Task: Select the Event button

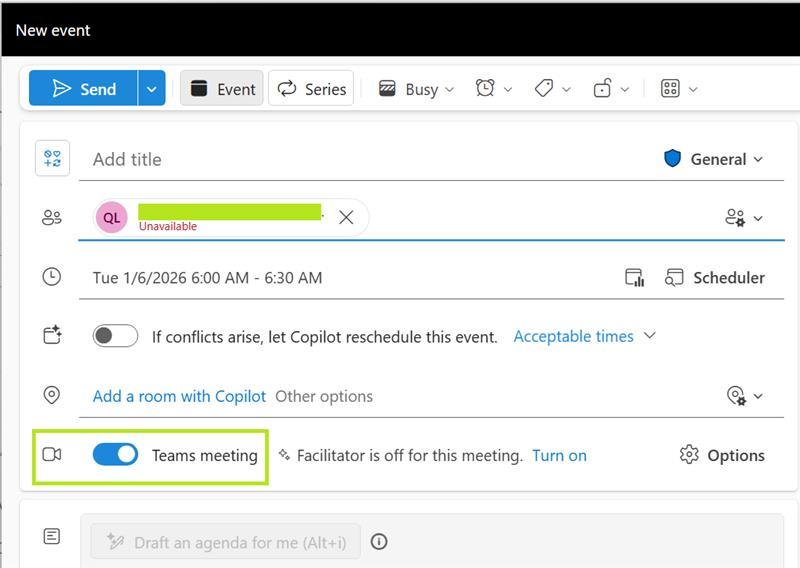Action: coord(221,89)
